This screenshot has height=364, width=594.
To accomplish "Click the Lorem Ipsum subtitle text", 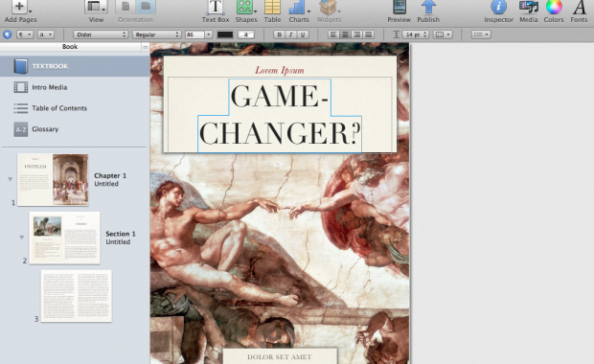I will coord(280,71).
